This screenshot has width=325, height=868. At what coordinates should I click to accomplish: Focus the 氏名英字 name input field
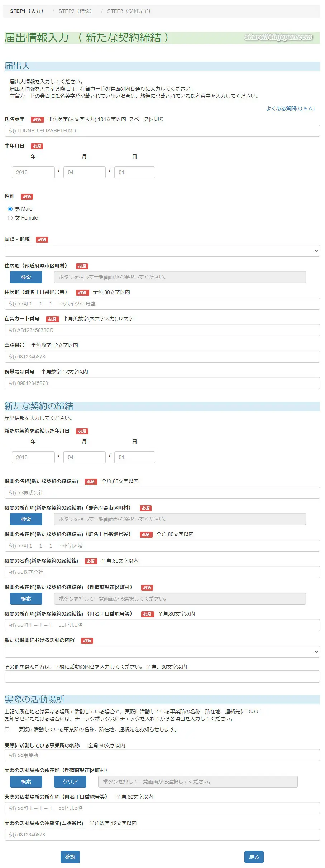[162, 131]
